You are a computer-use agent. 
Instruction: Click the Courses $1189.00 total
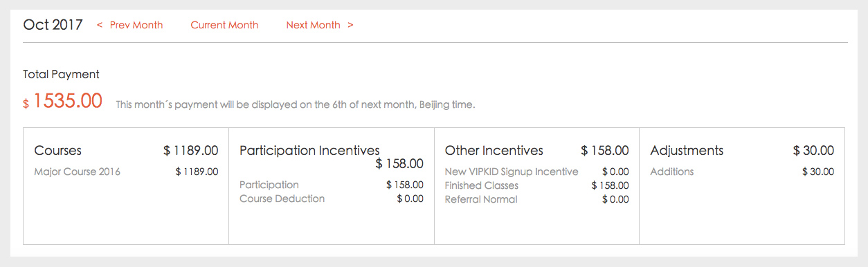click(x=190, y=150)
